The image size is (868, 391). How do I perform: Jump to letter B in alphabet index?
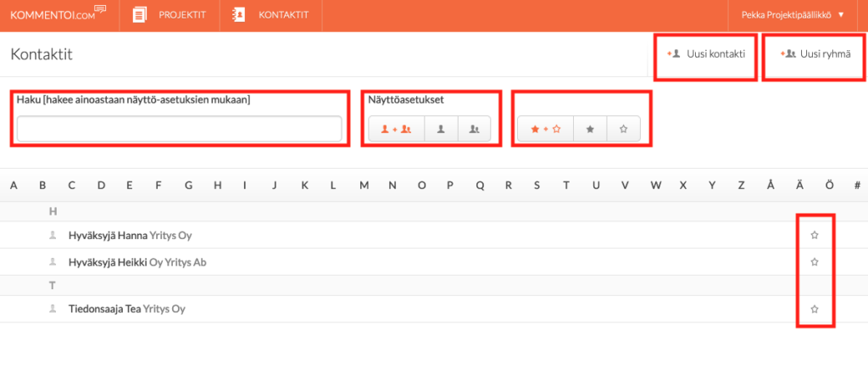[42, 186]
